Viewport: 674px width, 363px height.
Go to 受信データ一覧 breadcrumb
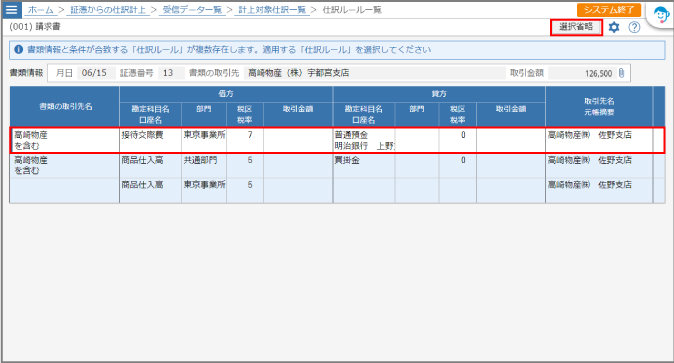(192, 9)
